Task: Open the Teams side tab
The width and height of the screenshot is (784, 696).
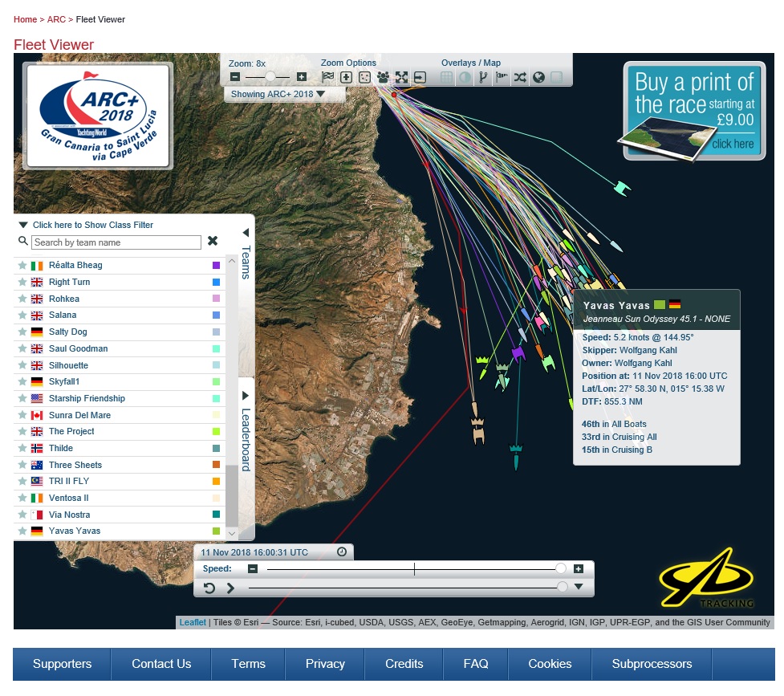Action: coord(246,263)
